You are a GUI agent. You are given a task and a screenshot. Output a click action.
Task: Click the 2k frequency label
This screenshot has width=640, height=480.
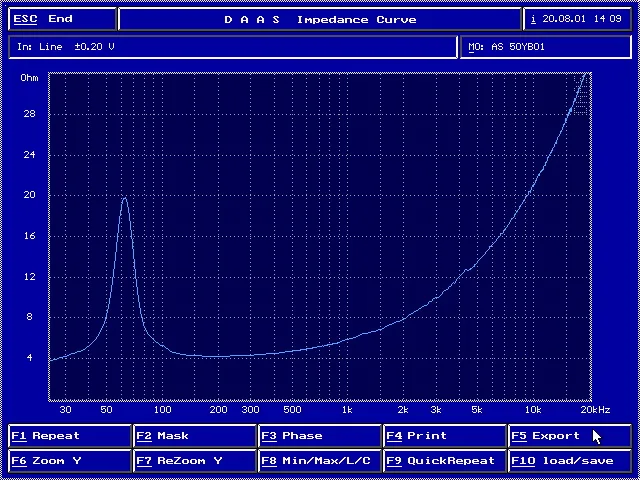tap(403, 409)
